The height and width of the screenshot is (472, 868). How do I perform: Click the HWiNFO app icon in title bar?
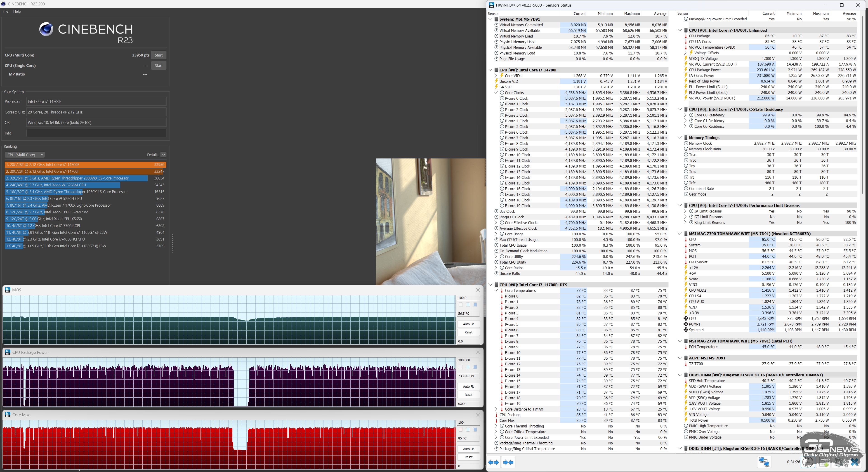[491, 5]
